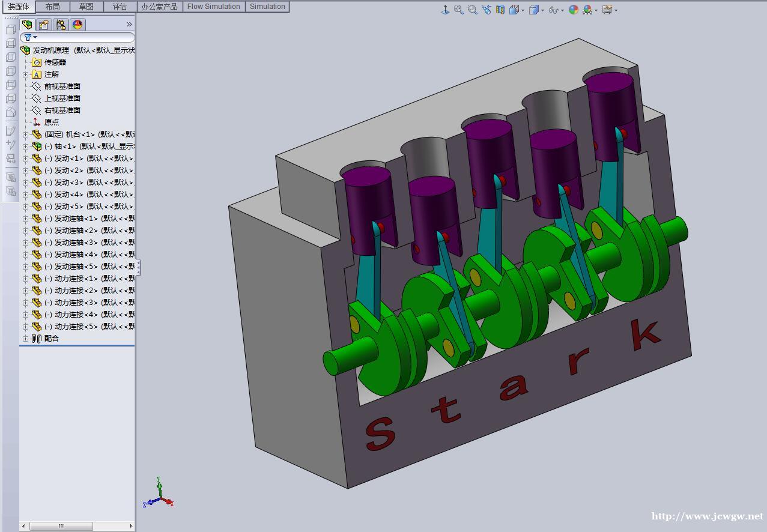The height and width of the screenshot is (532, 767).
Task: Open the PropertyManager panel tab
Action: [x=43, y=25]
